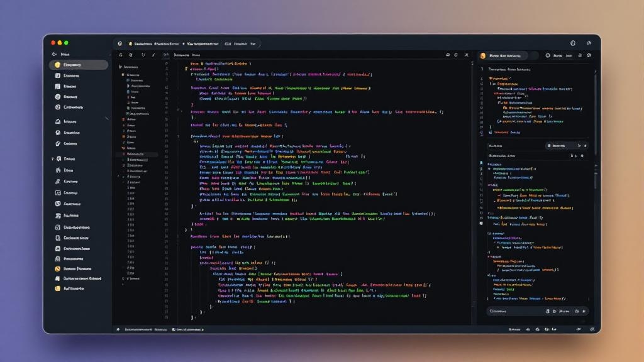Click the last icon in the window's top-right corner
The width and height of the screenshot is (644, 362).
click(x=589, y=43)
